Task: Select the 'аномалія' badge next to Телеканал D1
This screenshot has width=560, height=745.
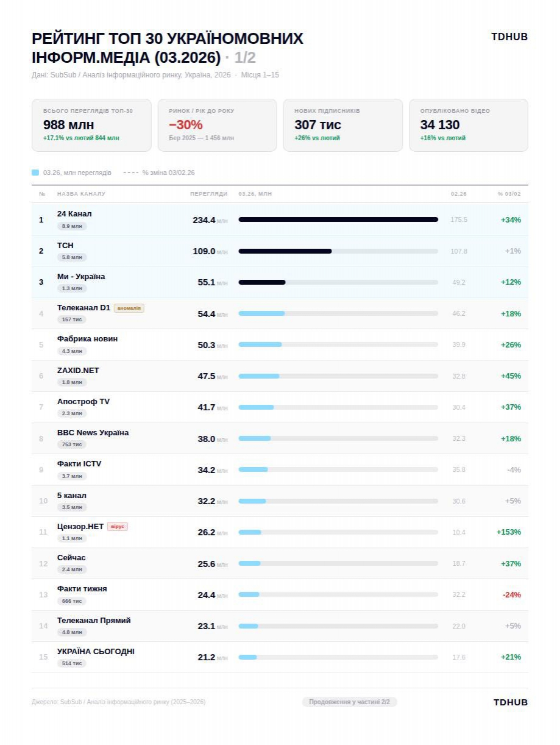Action: (129, 308)
